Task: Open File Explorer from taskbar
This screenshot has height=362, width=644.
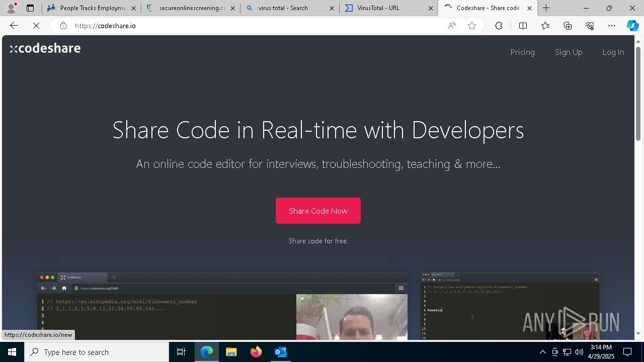Action: click(231, 352)
